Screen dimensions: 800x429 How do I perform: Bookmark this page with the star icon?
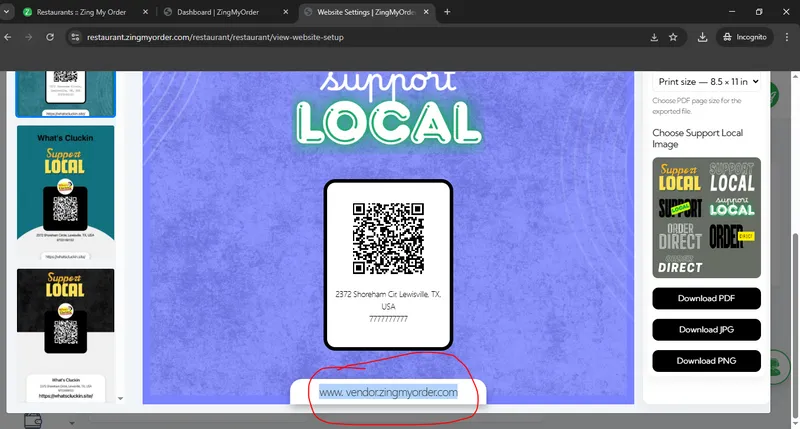pos(674,37)
